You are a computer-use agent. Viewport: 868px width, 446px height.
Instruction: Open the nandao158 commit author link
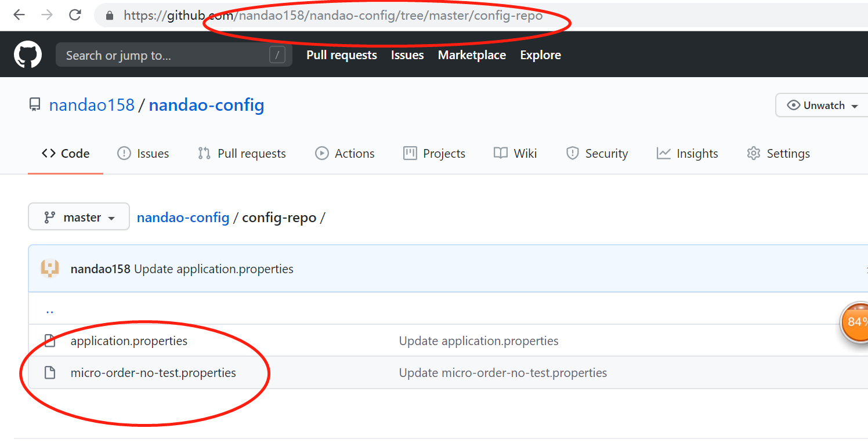click(100, 269)
